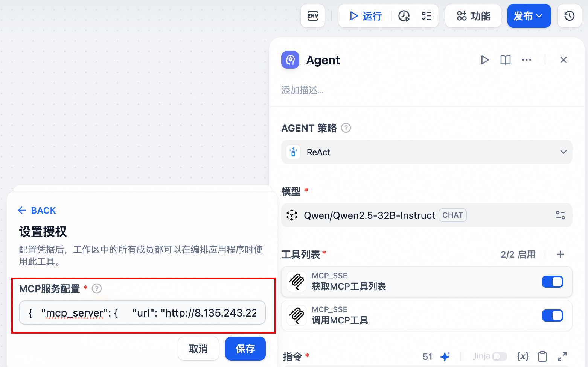Viewport: 588px width, 367px height.
Task: Go back using the BACK link
Action: tap(37, 210)
